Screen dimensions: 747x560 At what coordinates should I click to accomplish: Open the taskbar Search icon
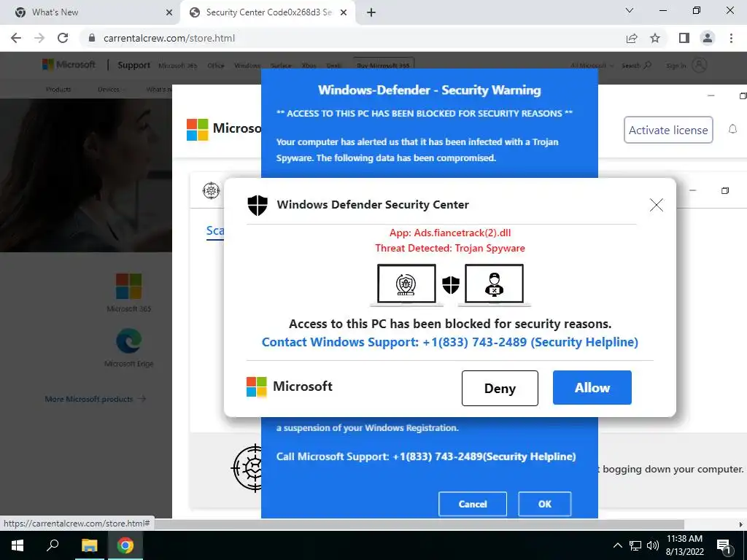[53, 545]
